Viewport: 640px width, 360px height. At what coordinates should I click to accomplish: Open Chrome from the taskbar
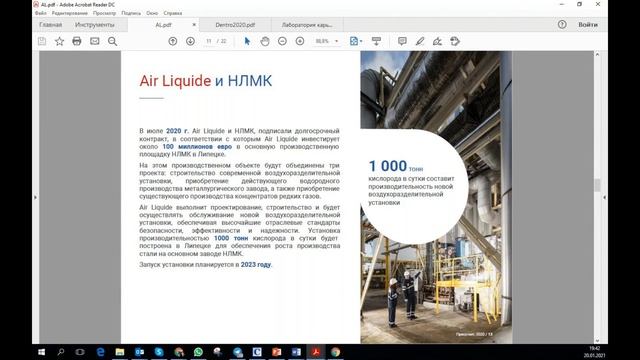coord(336,352)
